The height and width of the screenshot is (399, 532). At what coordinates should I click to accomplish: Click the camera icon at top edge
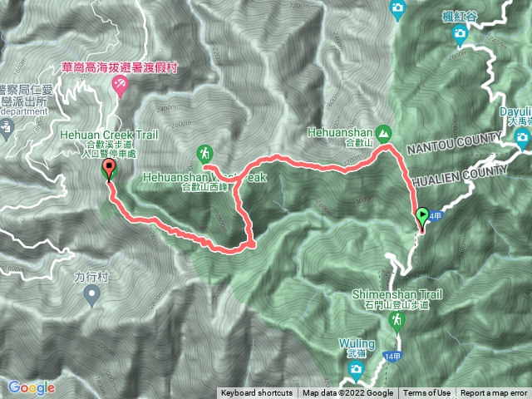pos(397,8)
